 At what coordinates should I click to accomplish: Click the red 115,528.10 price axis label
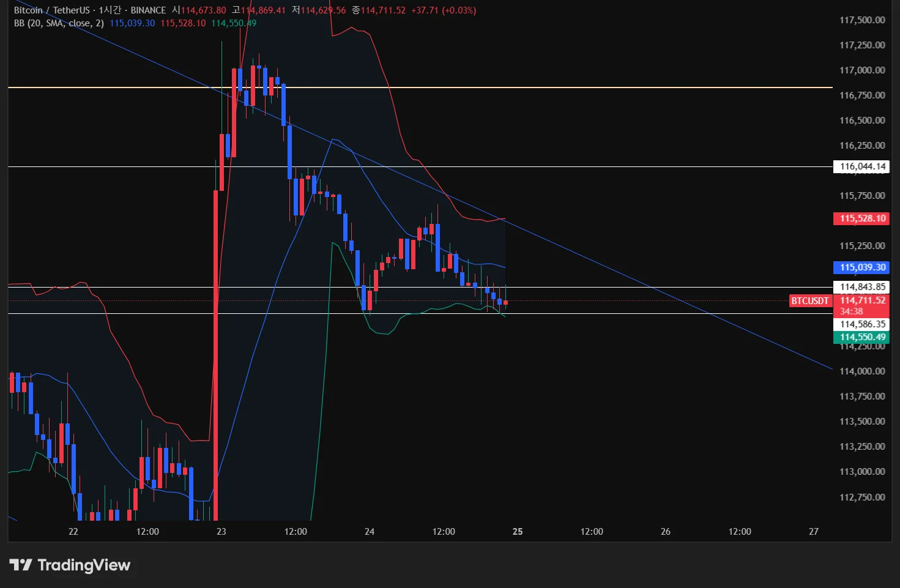861,218
